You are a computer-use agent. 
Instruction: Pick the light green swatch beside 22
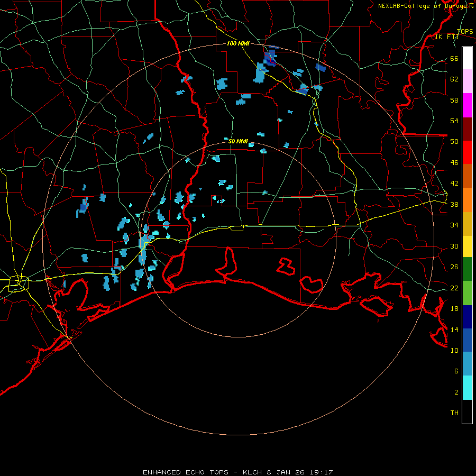coord(467,293)
